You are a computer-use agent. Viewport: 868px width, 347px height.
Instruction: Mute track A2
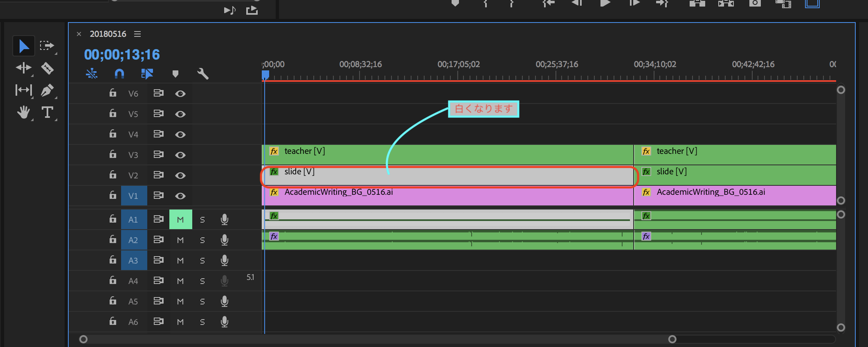click(180, 240)
